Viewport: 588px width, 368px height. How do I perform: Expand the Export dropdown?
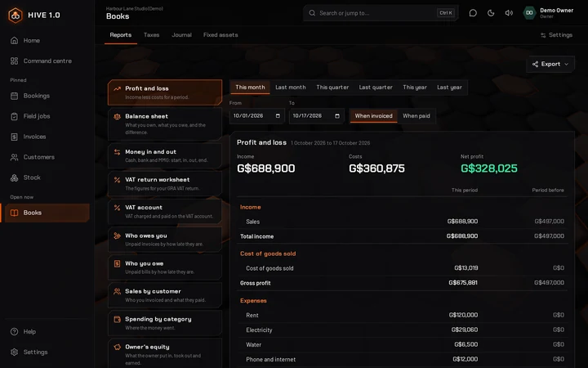point(550,65)
